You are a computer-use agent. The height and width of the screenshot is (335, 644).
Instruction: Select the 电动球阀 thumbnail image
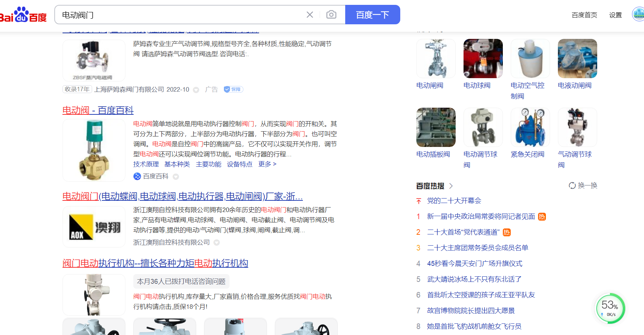click(x=483, y=59)
